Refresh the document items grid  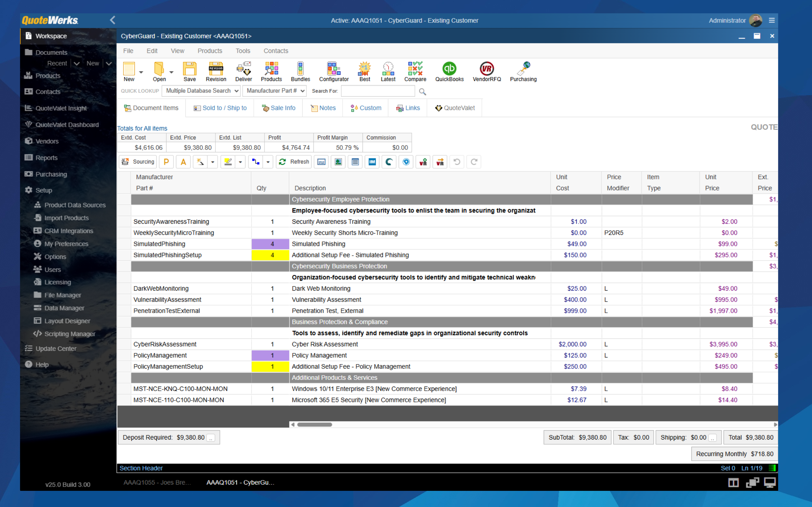coord(294,162)
